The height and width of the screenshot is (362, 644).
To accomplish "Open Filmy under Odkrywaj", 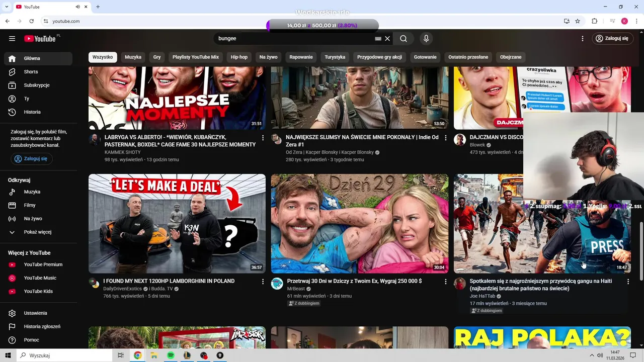I will (x=38, y=205).
